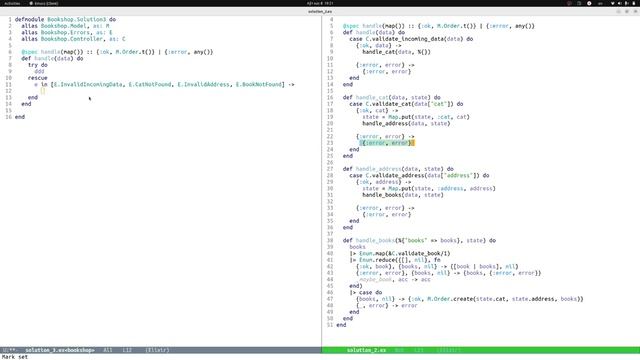Click the 'Mark set' echo area message
Viewport: 640px width, 360px height.
point(15,357)
